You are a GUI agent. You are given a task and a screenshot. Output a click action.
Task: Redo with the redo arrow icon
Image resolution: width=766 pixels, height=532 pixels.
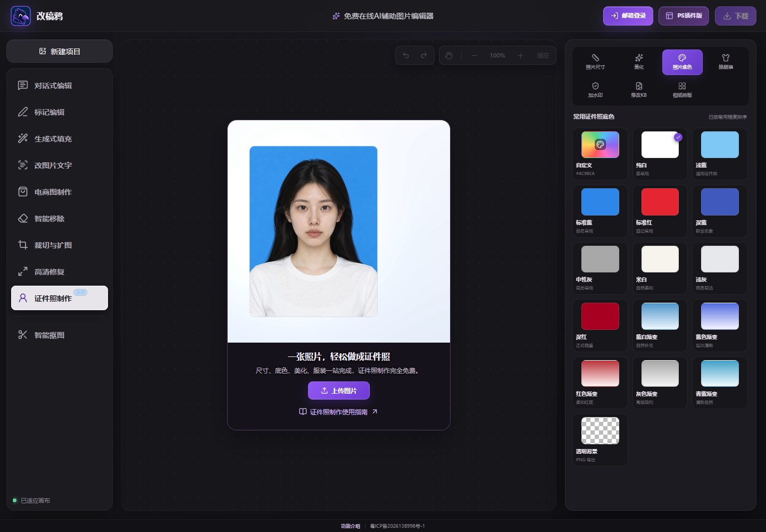[x=424, y=55]
